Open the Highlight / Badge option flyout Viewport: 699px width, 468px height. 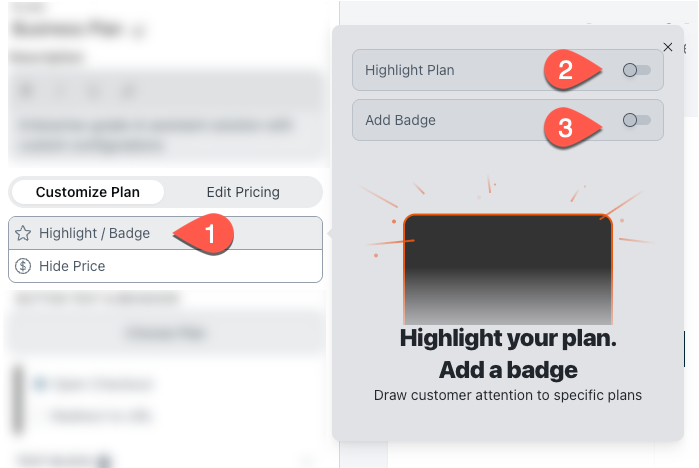(x=95, y=234)
